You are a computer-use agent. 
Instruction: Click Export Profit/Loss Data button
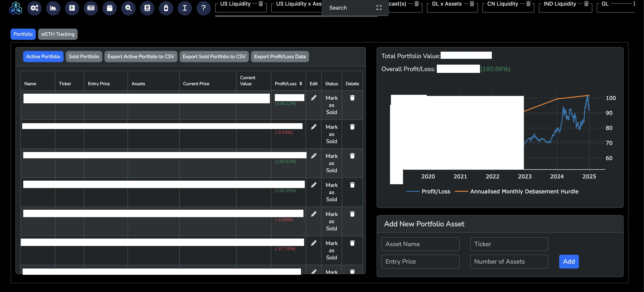point(280,56)
